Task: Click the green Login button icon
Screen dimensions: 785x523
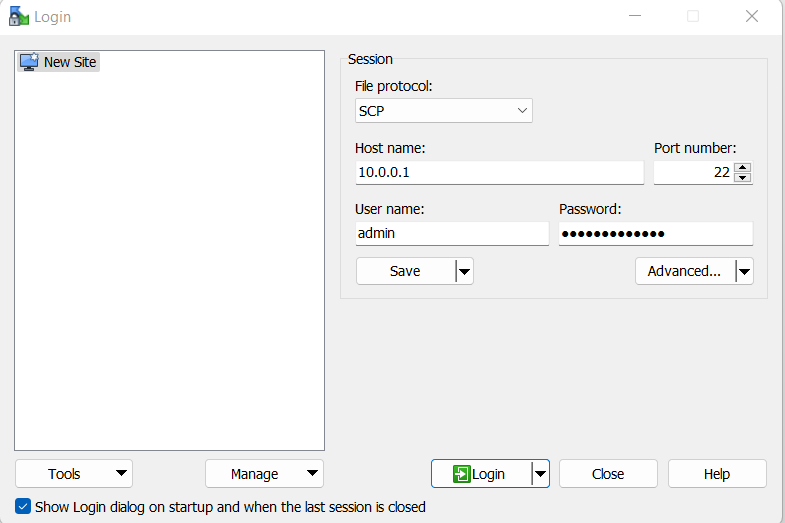Action: coord(461,474)
